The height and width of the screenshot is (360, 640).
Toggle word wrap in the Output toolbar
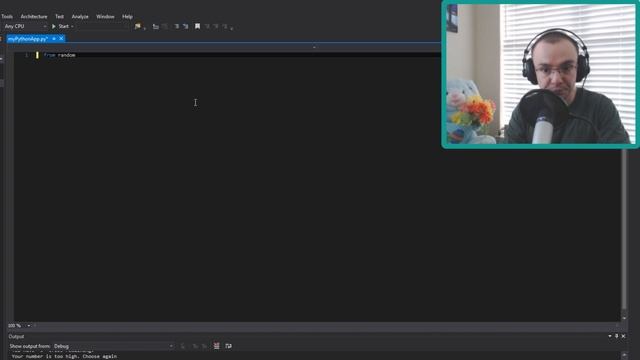(x=229, y=346)
